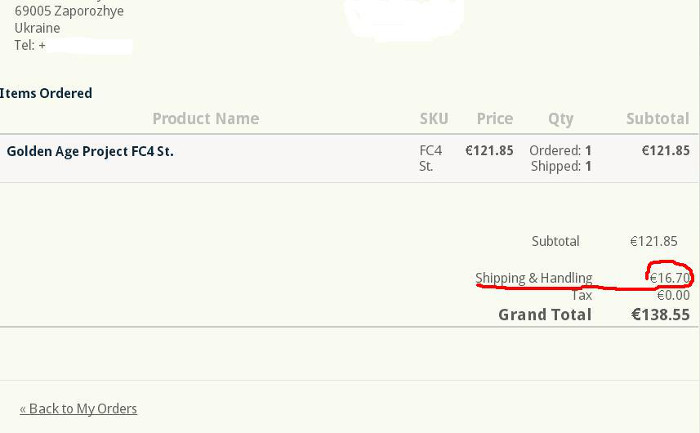Click the €138.55 grand total amount
Image resolution: width=700 pixels, height=433 pixels.
click(660, 314)
